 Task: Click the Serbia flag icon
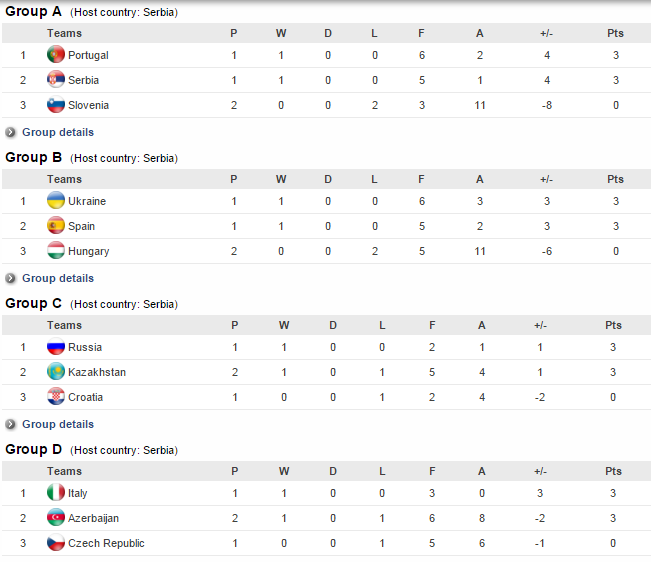(56, 80)
